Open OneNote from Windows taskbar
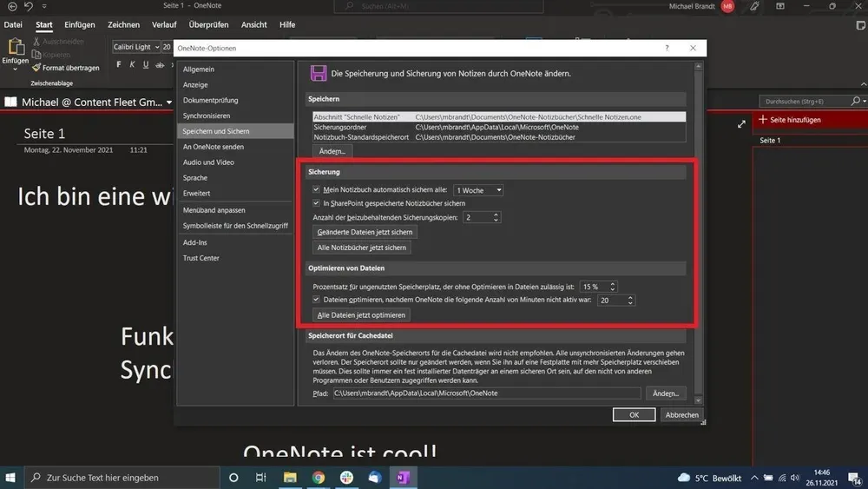Image resolution: width=868 pixels, height=489 pixels. pos(403,478)
